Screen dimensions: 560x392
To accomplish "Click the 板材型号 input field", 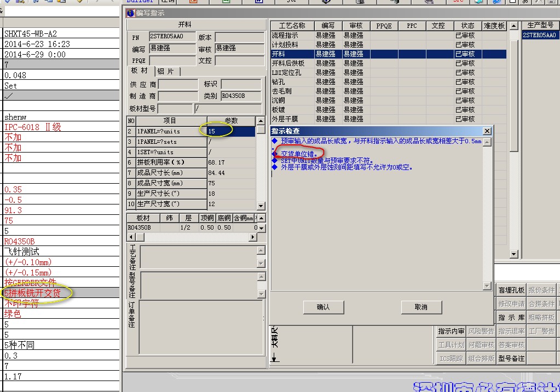I will [x=175, y=108].
